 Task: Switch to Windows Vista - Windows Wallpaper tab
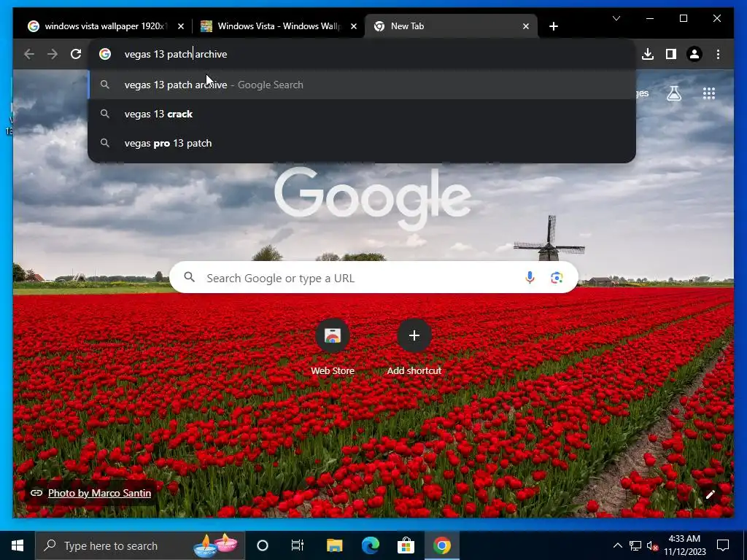coord(278,26)
